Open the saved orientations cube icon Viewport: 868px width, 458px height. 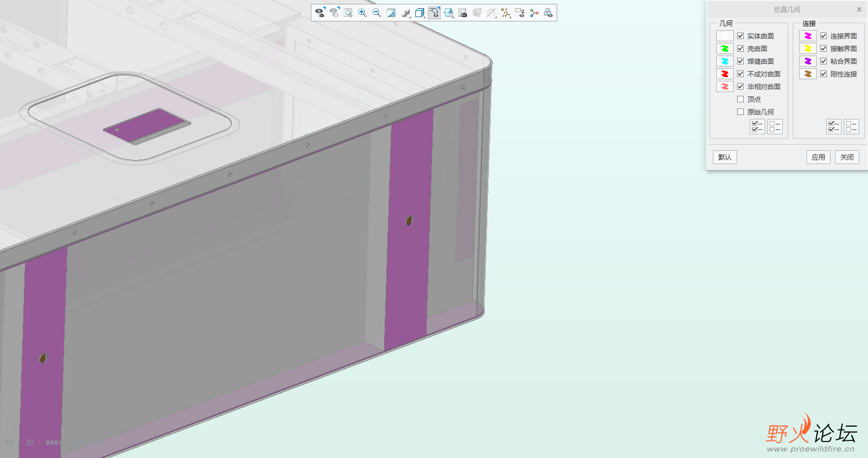[420, 13]
